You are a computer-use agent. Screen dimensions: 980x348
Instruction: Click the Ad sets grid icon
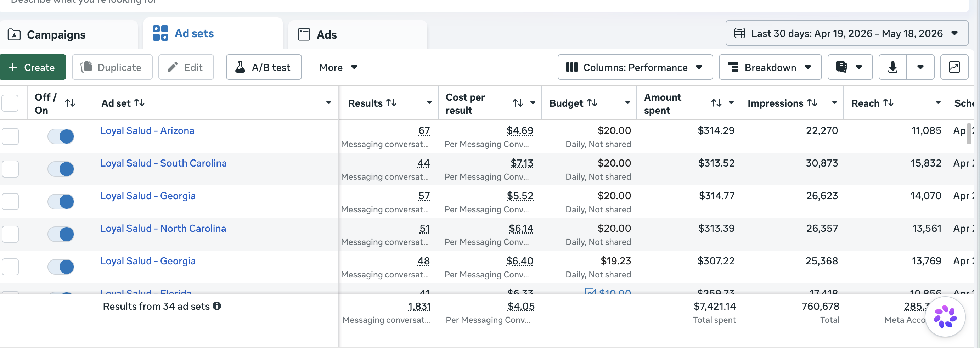coord(160,33)
